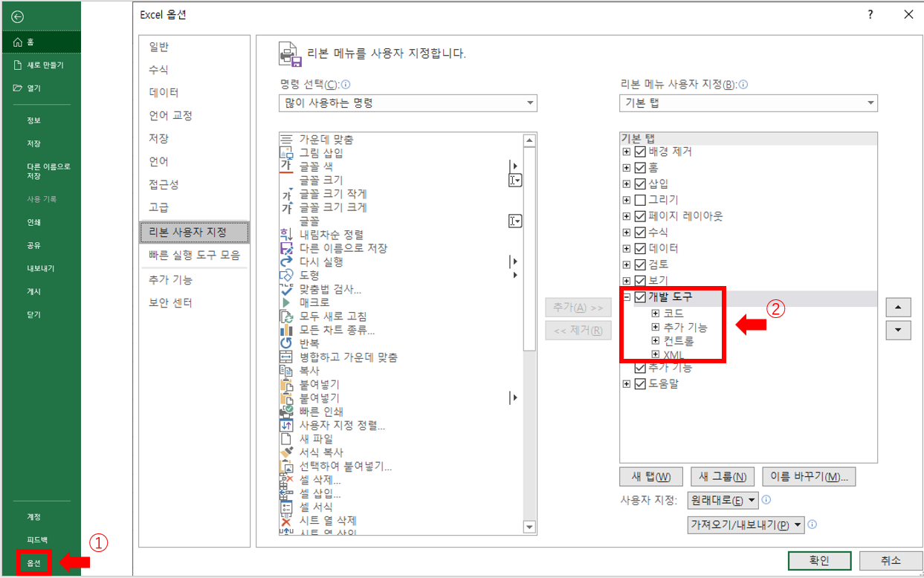Click the 다시 실행 redo icon

point(286,262)
